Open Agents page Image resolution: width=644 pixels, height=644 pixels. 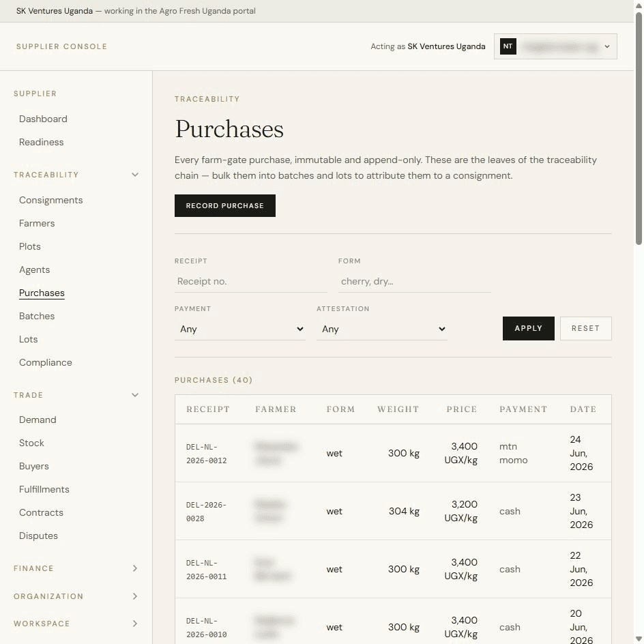pyautogui.click(x=35, y=270)
